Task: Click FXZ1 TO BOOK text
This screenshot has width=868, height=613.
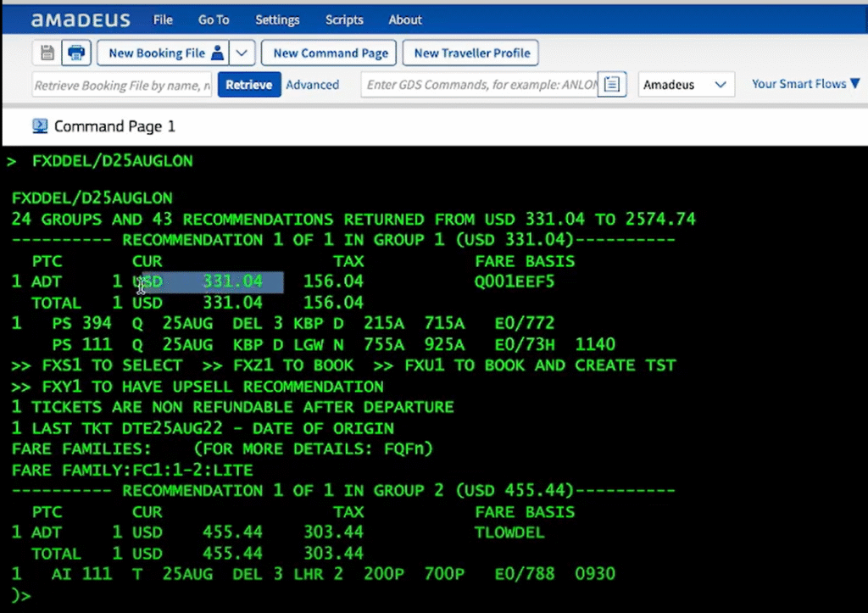Action: (x=293, y=365)
